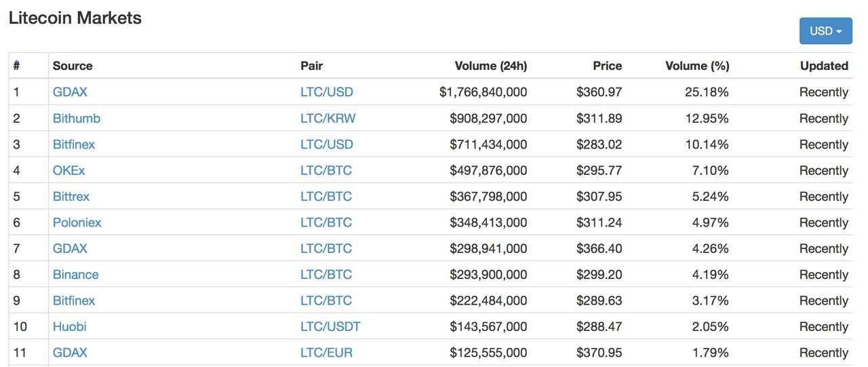The image size is (868, 367).
Task: Select the OKEx exchange link
Action: click(x=69, y=170)
